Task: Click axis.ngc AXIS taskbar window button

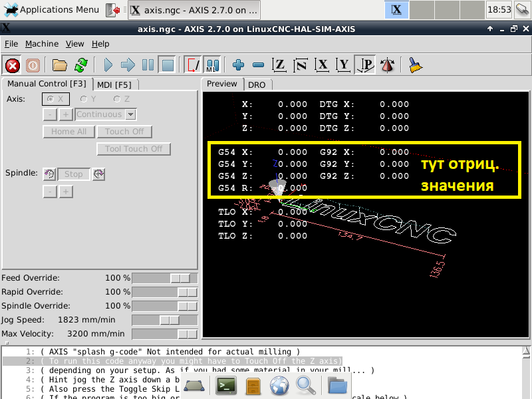Action: pyautogui.click(x=194, y=10)
